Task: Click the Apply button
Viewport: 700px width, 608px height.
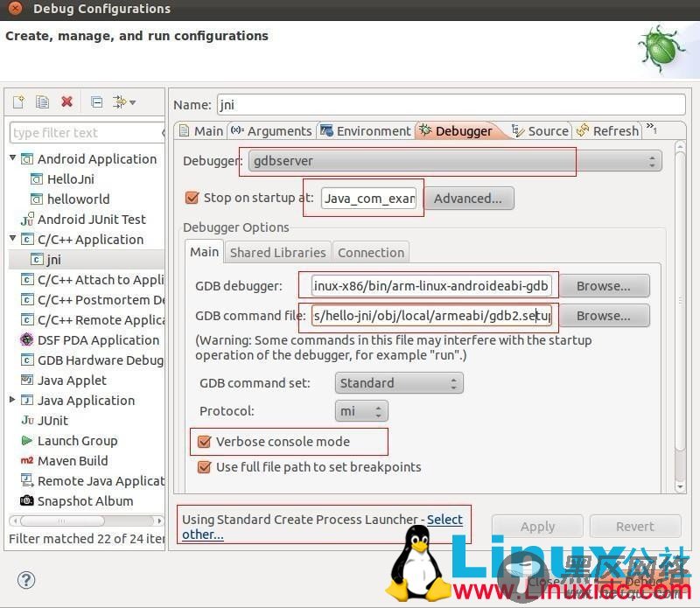Action: tap(537, 527)
